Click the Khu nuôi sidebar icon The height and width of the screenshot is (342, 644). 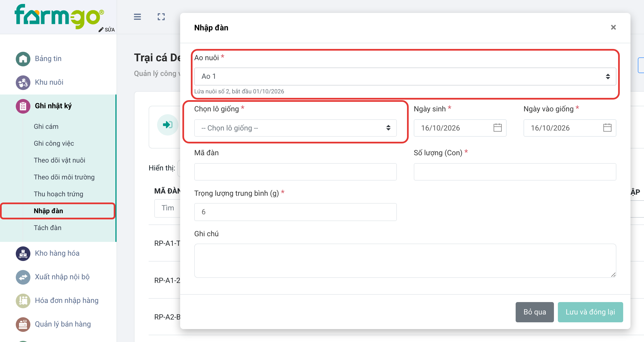[x=23, y=82]
